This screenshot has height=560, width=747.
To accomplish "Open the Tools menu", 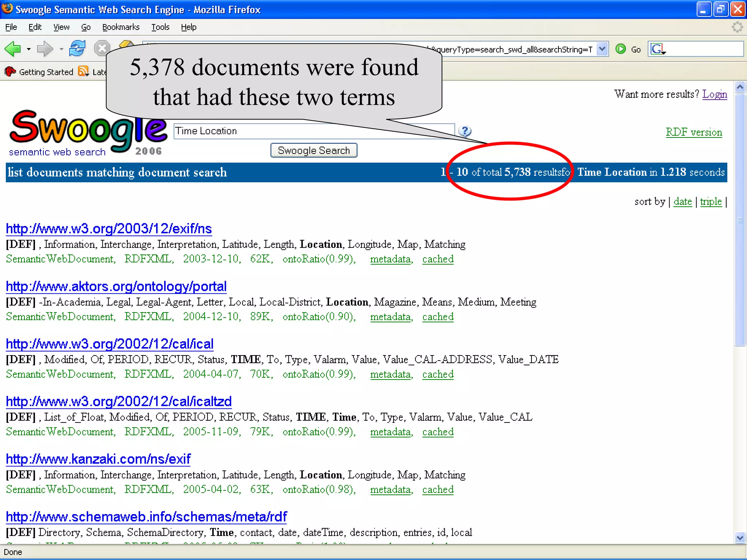I will (160, 27).
